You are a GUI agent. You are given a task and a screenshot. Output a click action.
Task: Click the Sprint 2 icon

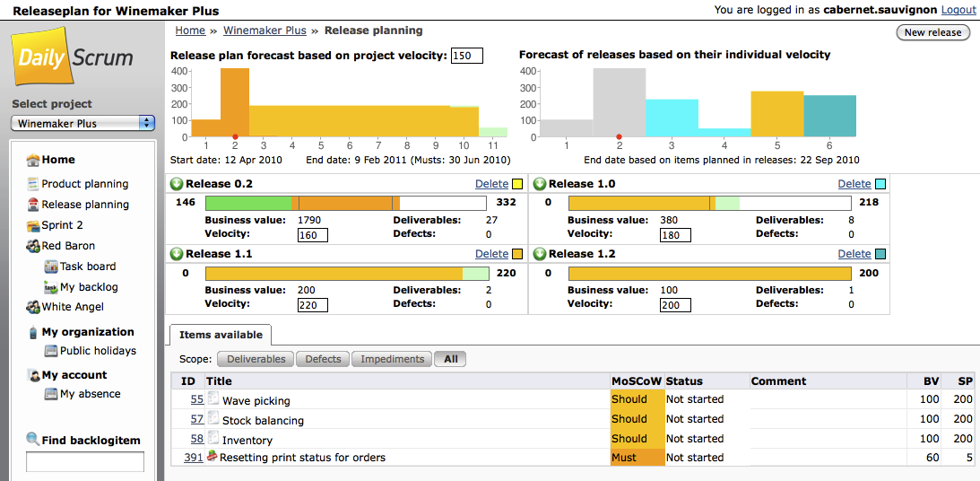coord(33,225)
